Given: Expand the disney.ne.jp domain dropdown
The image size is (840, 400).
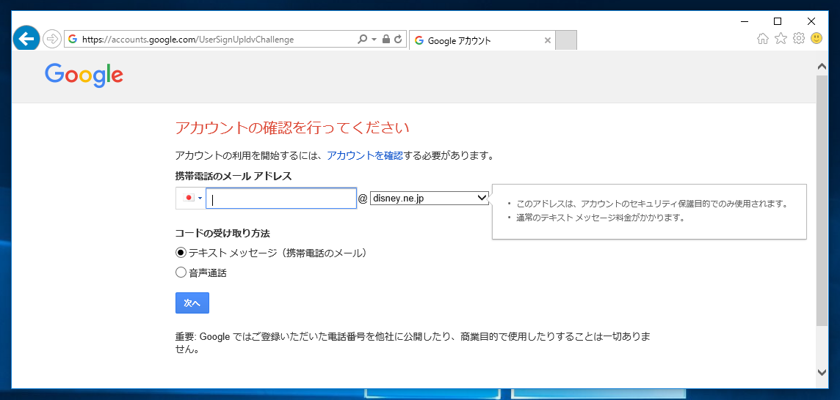Looking at the screenshot, I should (429, 198).
